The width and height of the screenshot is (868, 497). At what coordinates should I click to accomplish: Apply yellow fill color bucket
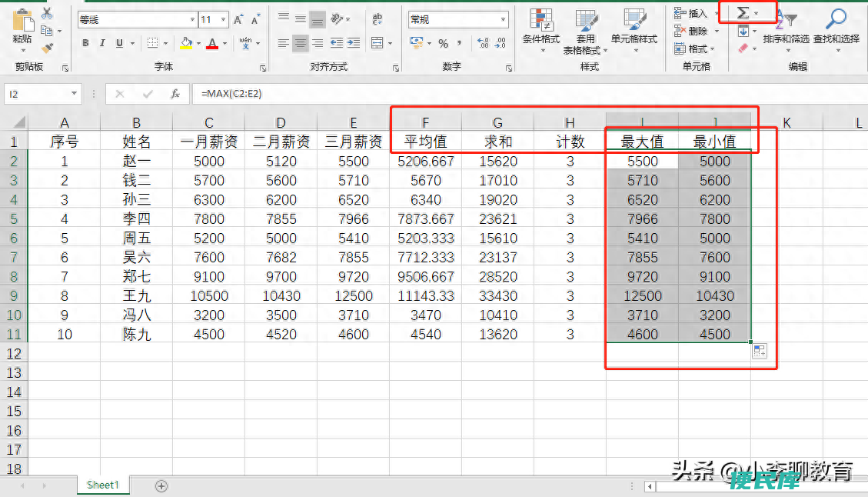[187, 42]
